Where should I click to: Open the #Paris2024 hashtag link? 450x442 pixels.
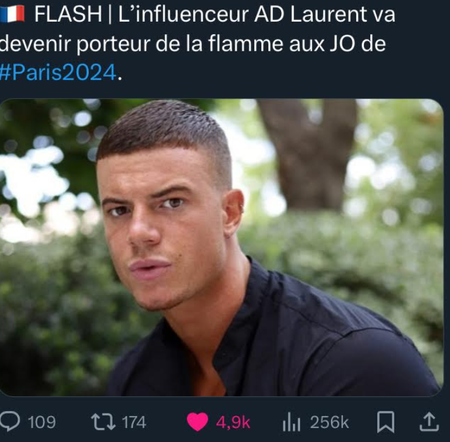point(58,72)
